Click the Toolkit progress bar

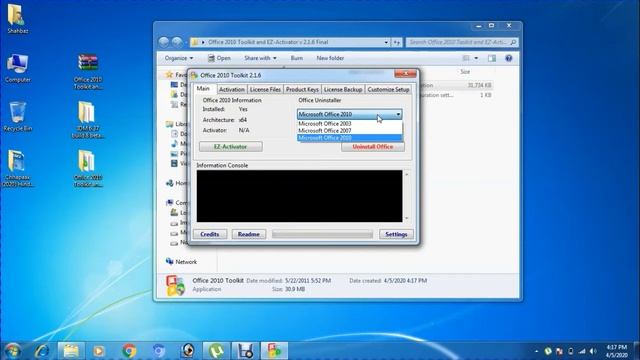coord(322,234)
